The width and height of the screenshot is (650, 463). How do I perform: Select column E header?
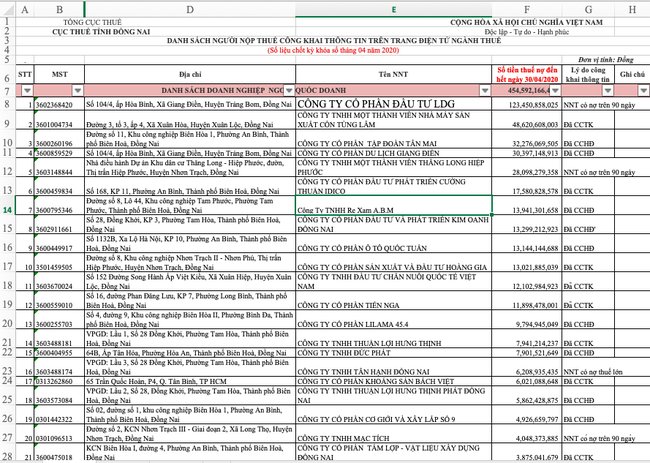[393, 10]
